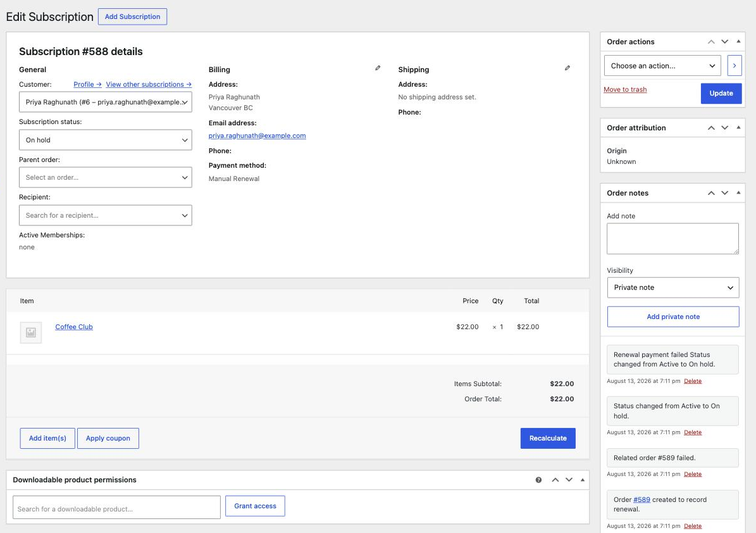
Task: Click the Add item(s) button
Action: coord(47,439)
